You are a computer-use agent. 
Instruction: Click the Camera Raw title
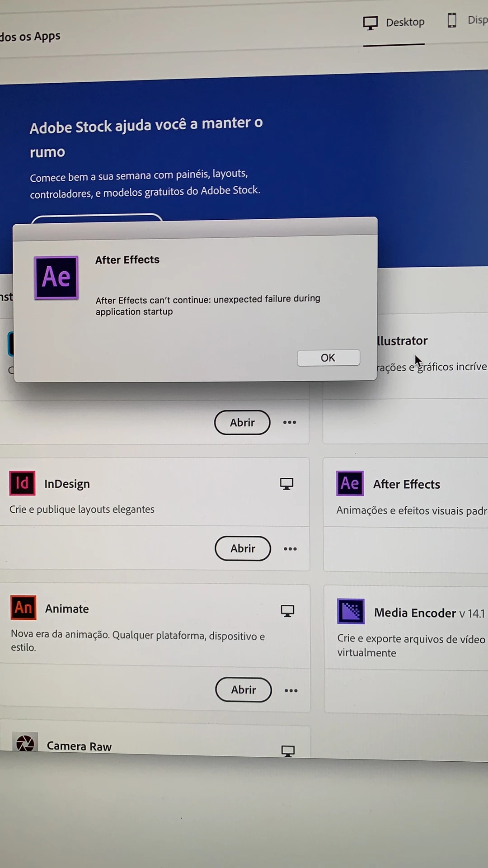(79, 746)
